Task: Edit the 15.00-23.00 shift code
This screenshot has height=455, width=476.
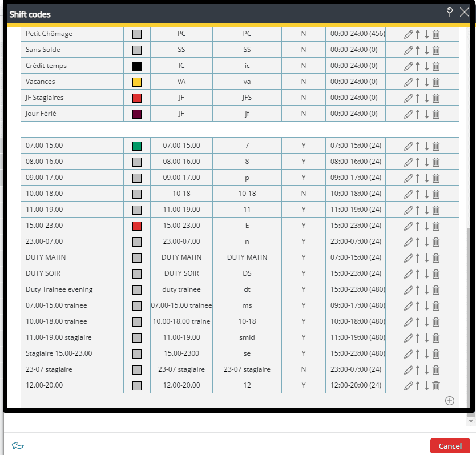Action: pyautogui.click(x=408, y=226)
